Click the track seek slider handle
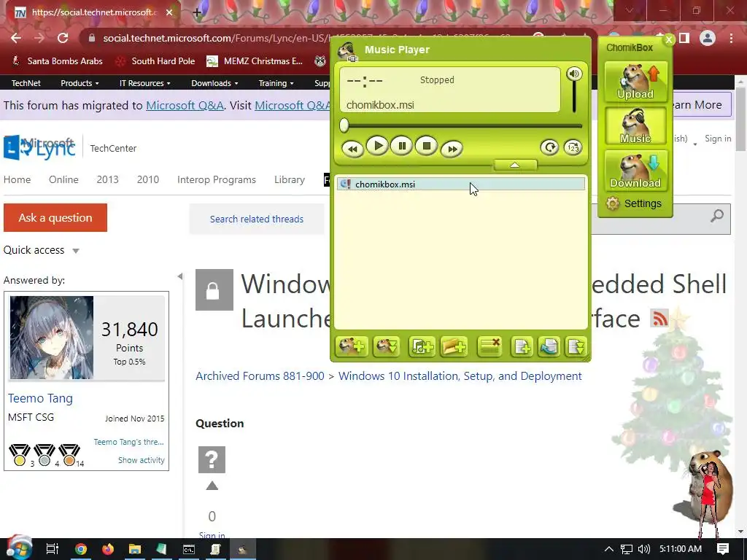 point(344,125)
